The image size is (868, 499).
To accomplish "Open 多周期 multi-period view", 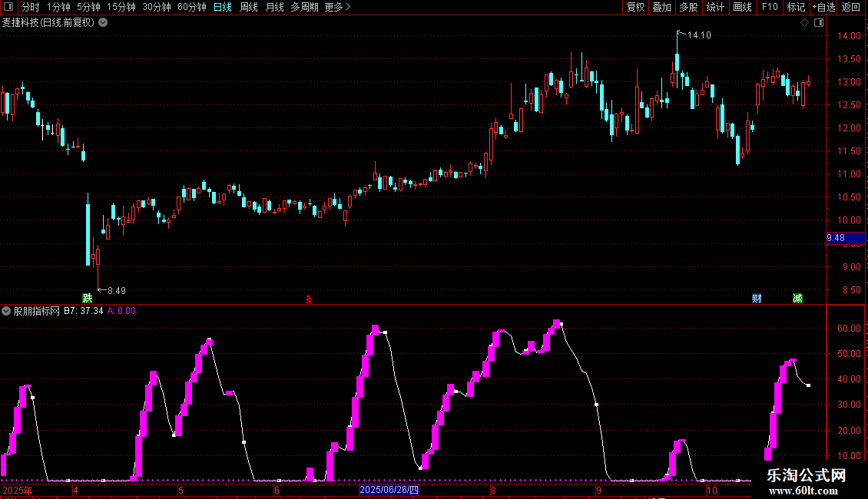I will (x=304, y=7).
